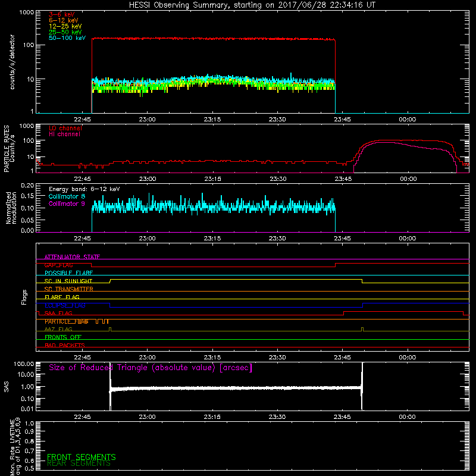Click the GAP_FLAG label
The width and height of the screenshot is (476, 476).
click(x=58, y=265)
